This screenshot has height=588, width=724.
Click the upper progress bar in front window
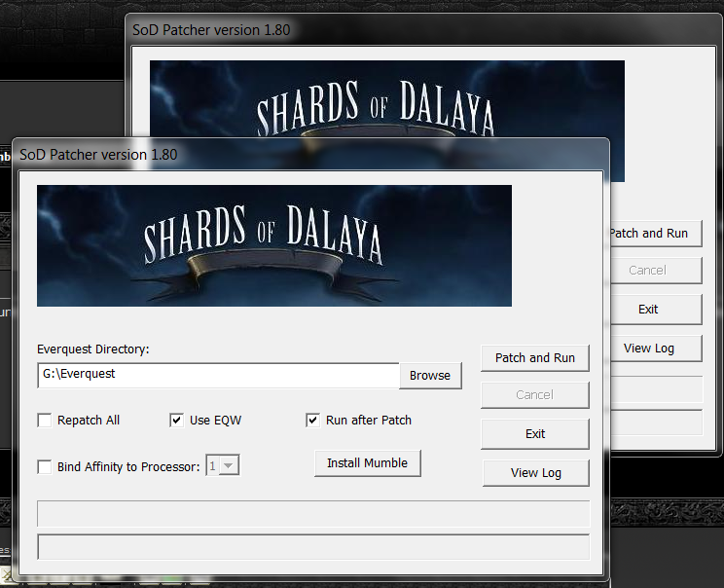[x=313, y=514]
